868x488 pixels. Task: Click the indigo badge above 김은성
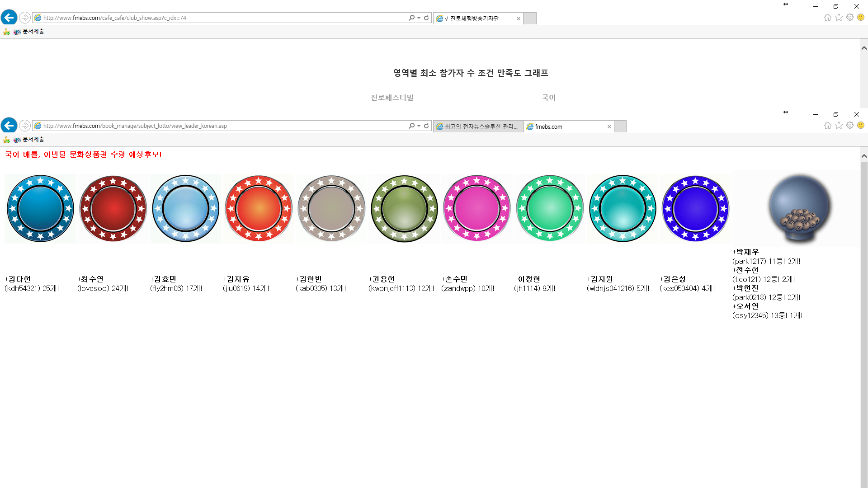tap(695, 209)
